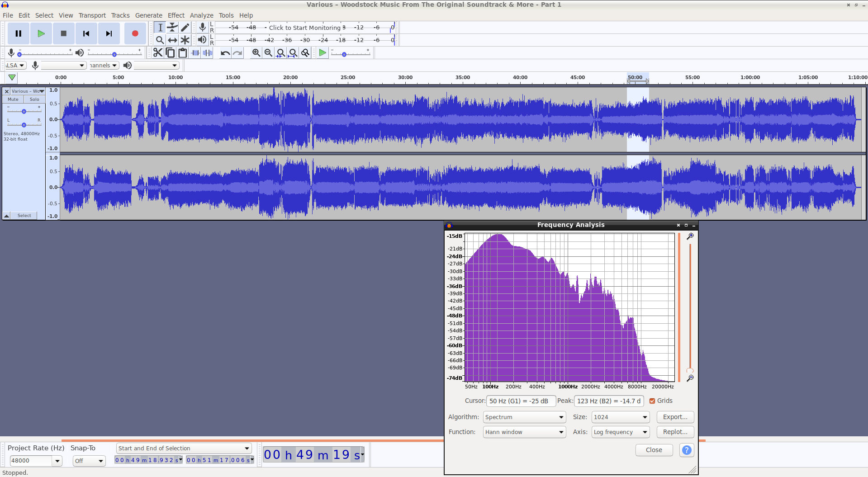Toggle Mute on the Woodstock track
The image size is (868, 477).
[x=13, y=99]
